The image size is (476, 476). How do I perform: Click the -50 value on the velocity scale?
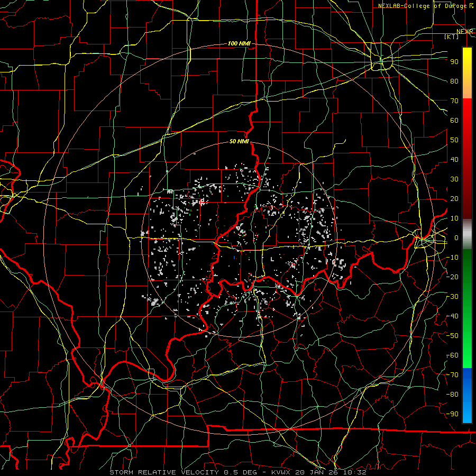(x=453, y=336)
